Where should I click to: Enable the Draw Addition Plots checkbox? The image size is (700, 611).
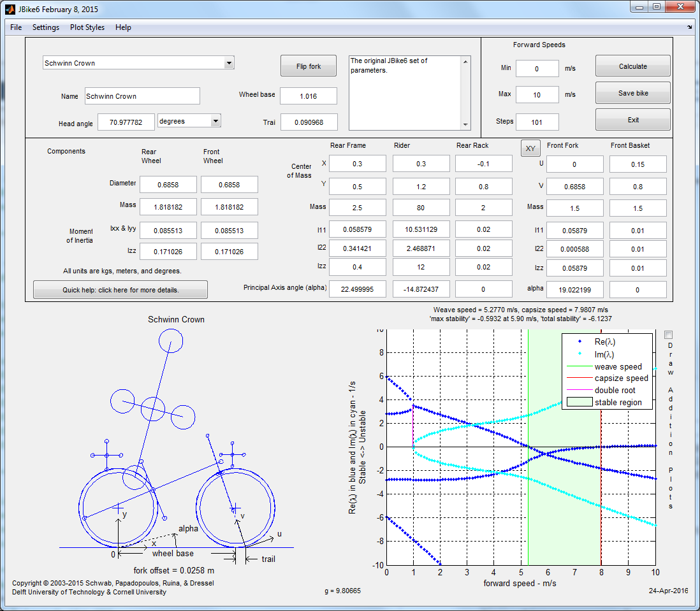(x=667, y=334)
